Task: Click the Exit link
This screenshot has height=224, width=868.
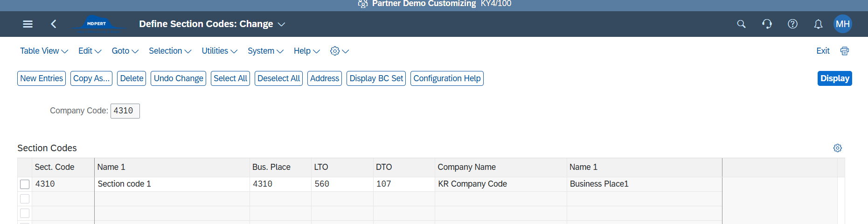Action: [x=823, y=51]
